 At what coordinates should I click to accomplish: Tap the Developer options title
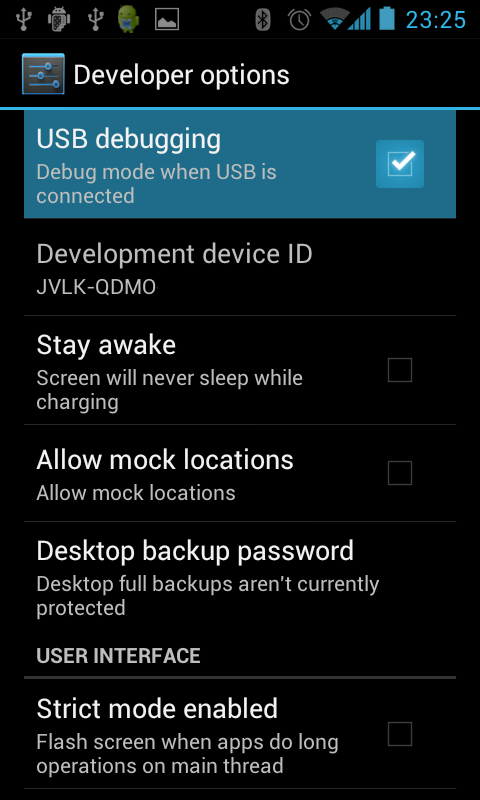(x=182, y=75)
